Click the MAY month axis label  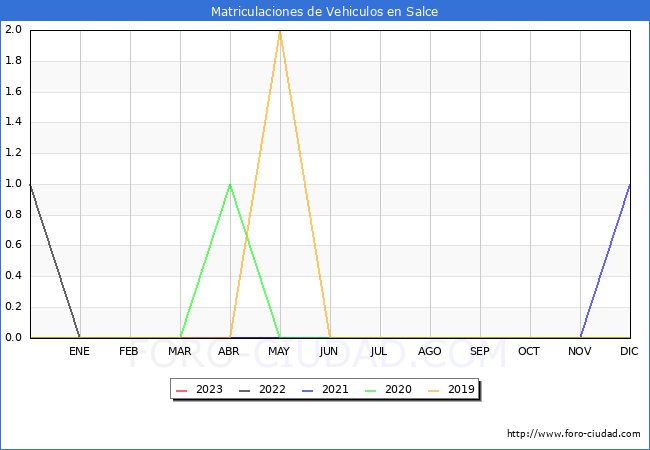(279, 351)
